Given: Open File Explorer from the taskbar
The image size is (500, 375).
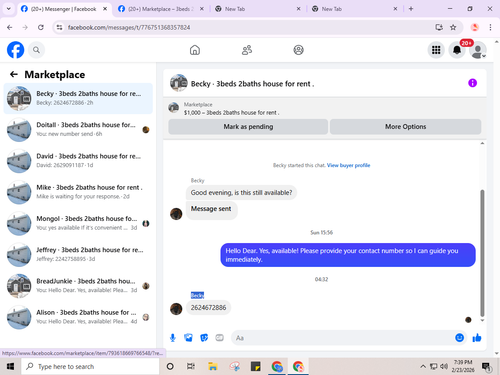Looking at the screenshot, I should point(213,367).
